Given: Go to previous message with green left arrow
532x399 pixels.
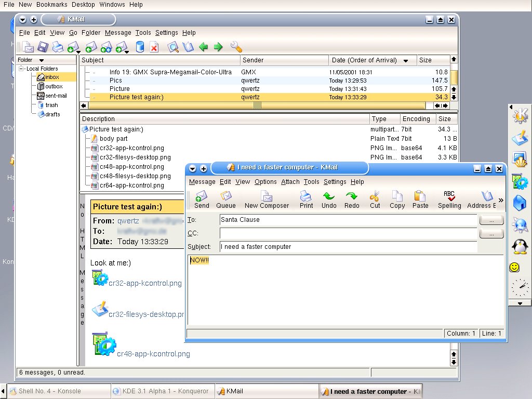Looking at the screenshot, I should [203, 47].
